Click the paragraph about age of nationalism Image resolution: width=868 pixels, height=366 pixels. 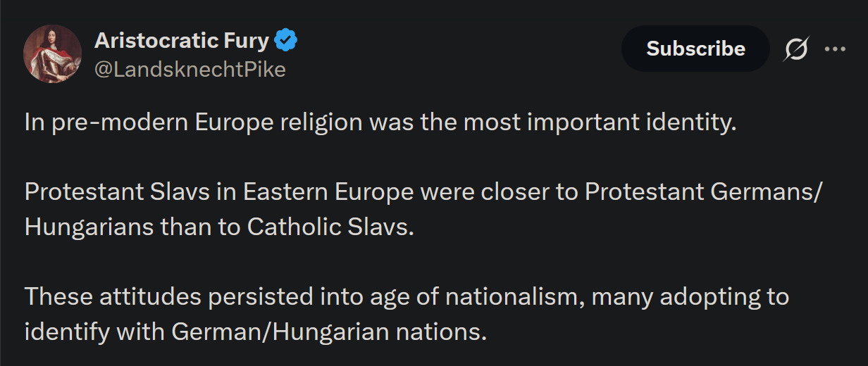(x=407, y=313)
